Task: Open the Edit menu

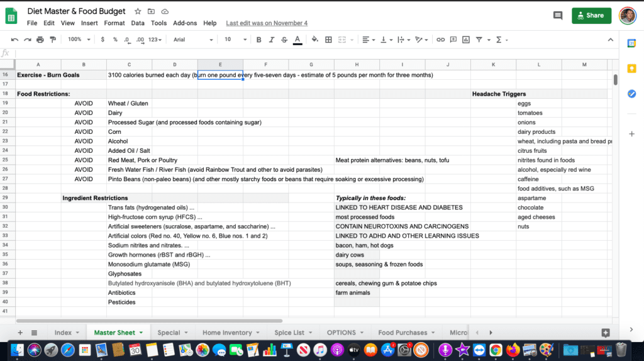Action: pos(49,23)
